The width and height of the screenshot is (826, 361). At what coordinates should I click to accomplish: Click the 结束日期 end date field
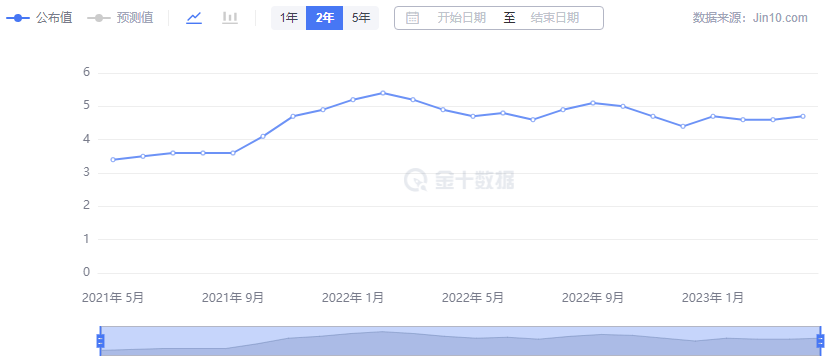pos(555,18)
